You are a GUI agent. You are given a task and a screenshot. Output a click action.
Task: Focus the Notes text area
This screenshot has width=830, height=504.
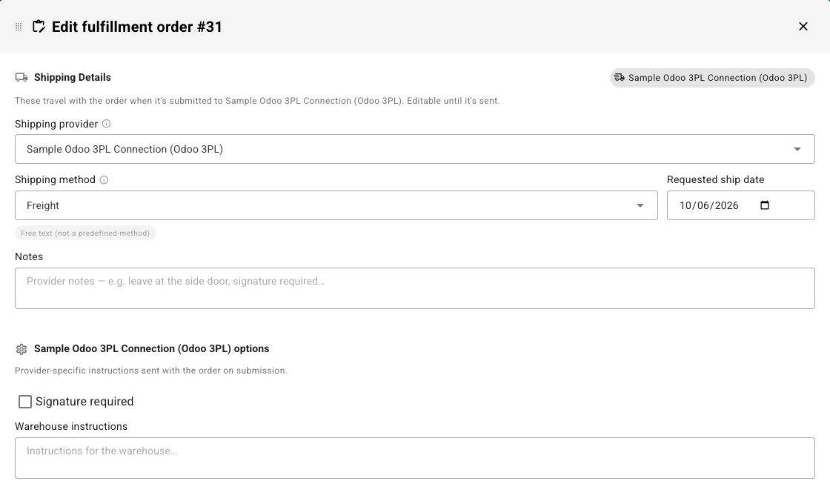(414, 288)
